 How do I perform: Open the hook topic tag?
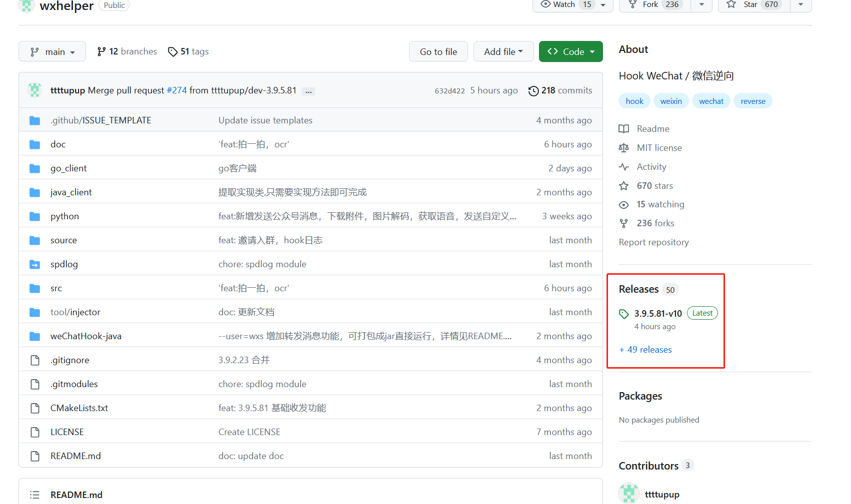tap(634, 100)
